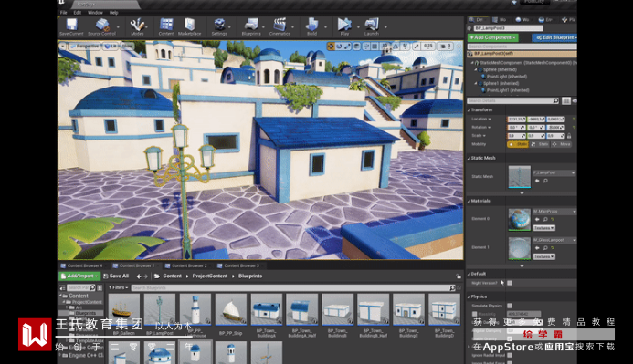Open Source Control from the toolbar
Screen dimensions: 633x364
101,27
